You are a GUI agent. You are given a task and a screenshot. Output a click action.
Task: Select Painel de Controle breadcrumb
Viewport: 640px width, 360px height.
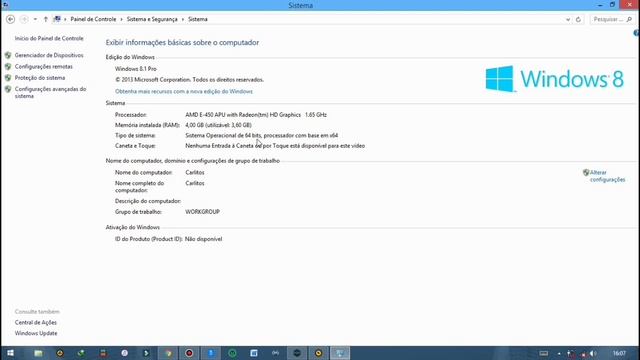93,19
